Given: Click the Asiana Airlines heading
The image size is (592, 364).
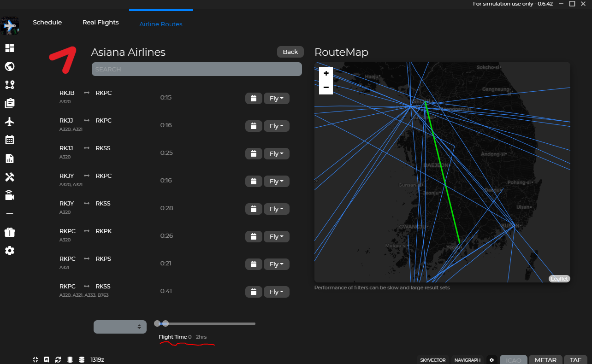Looking at the screenshot, I should point(128,52).
